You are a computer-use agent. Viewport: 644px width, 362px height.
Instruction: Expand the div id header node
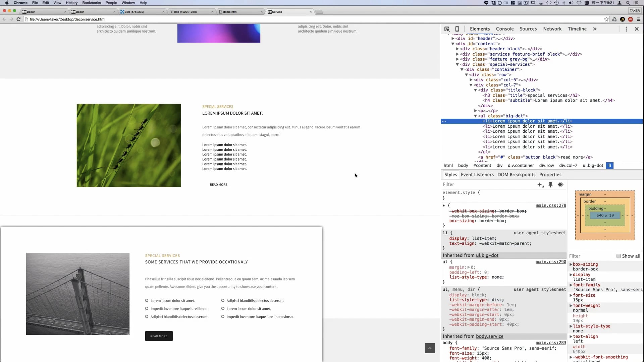pos(453,39)
